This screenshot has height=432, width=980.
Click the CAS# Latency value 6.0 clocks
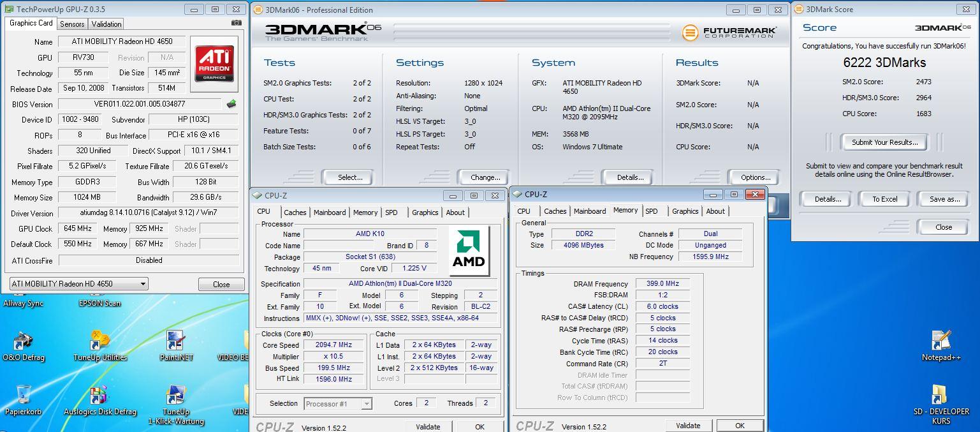click(x=662, y=306)
